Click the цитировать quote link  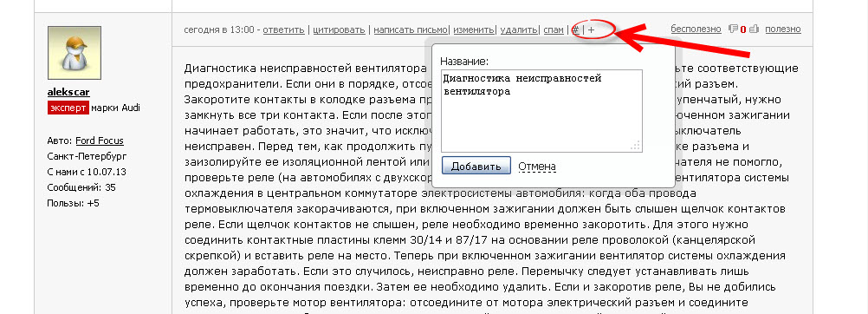click(339, 30)
